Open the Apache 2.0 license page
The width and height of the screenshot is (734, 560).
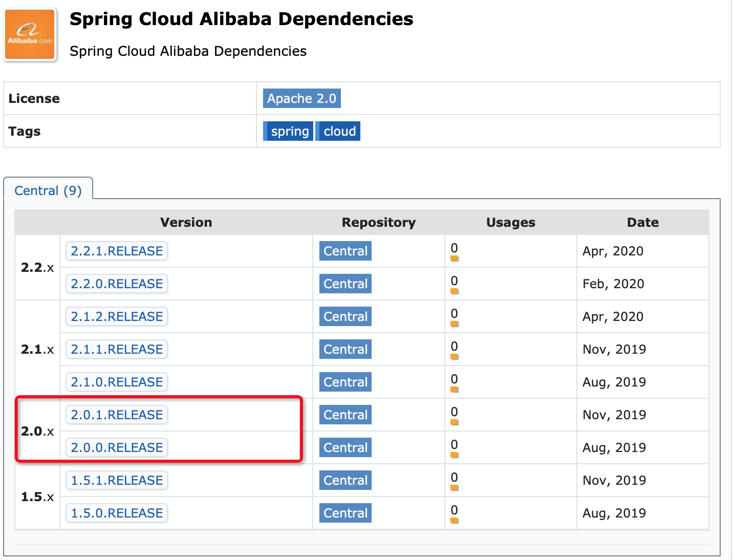pyautogui.click(x=301, y=98)
